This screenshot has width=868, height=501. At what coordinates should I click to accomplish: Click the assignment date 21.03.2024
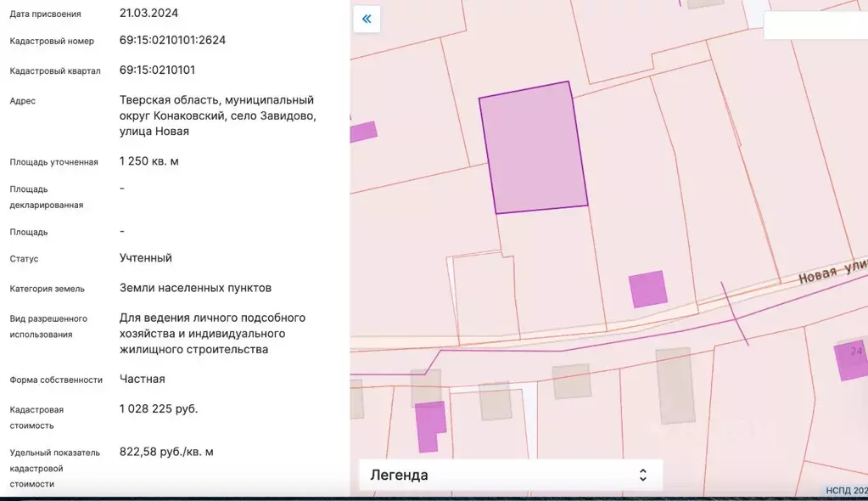pyautogui.click(x=149, y=13)
